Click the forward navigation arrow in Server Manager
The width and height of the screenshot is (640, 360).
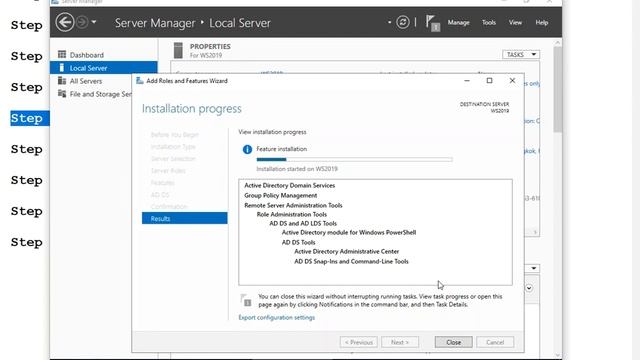pos(82,22)
